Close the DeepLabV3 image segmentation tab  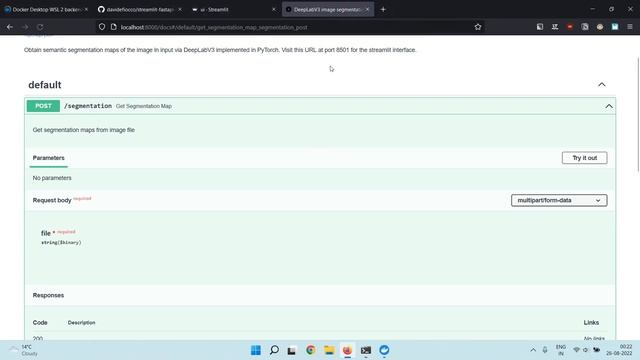tap(367, 9)
